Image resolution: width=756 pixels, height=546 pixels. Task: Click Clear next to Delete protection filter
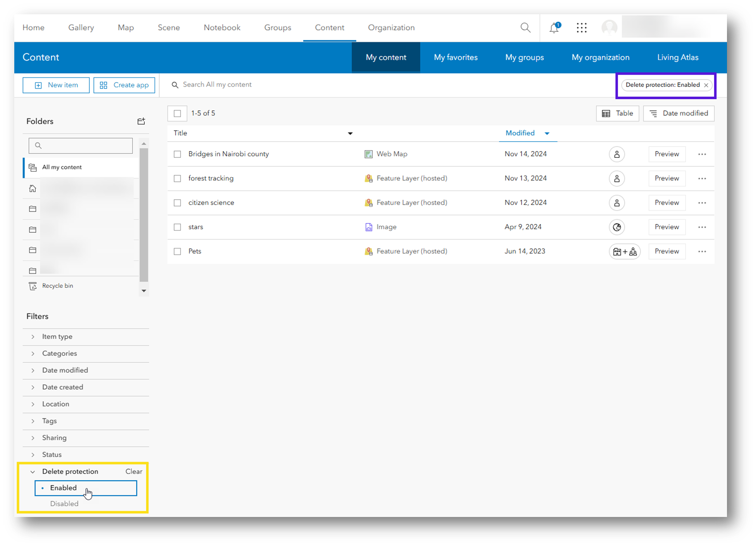134,471
